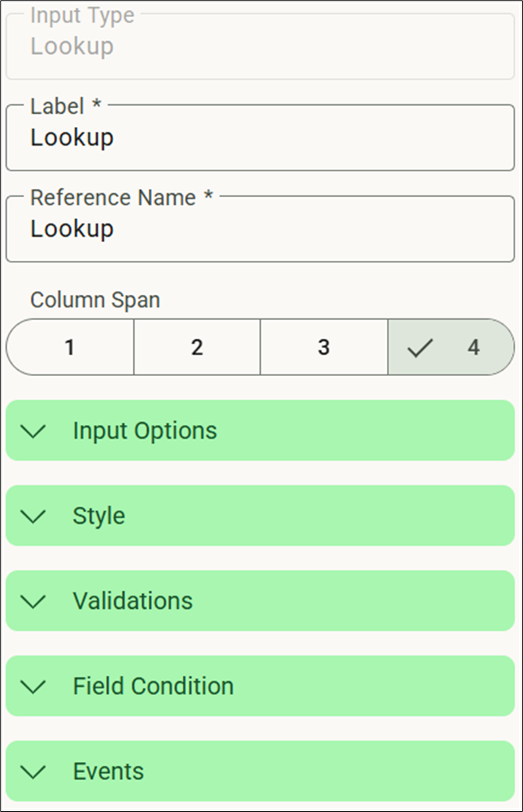Set Column Span to 2
Viewport: 523px width, 812px height.
tap(196, 347)
